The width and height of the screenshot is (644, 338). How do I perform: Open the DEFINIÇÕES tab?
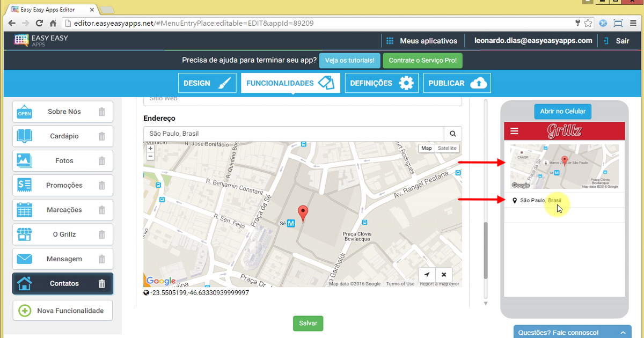coord(382,83)
